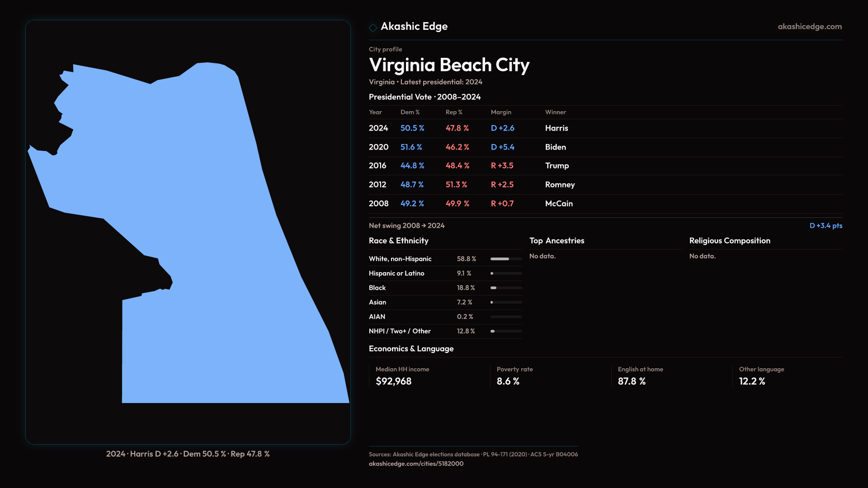
Task: Click the 2012 Romney row margin R +2.5
Action: tap(502, 185)
